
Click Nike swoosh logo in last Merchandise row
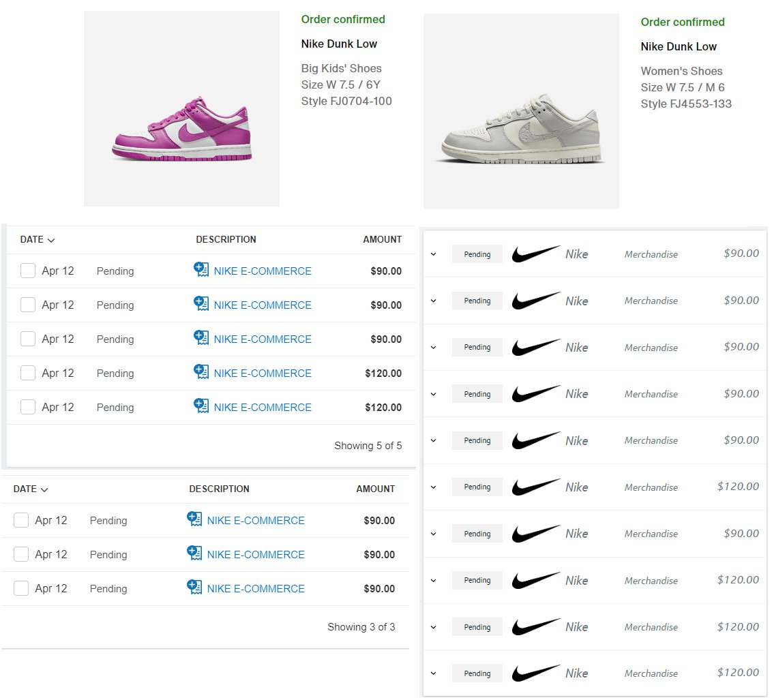(x=536, y=673)
